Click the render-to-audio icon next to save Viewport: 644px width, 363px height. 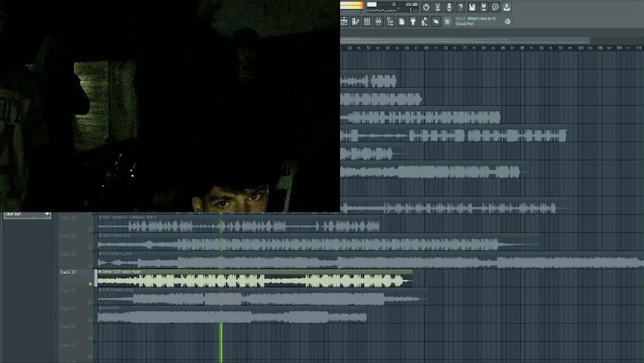pos(484,7)
